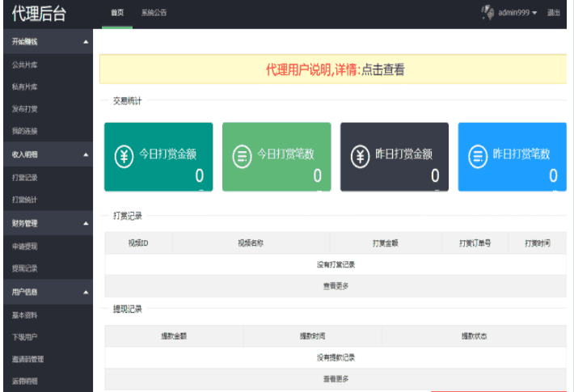Image resolution: width=574 pixels, height=392 pixels.
Task: Collapse the 财务管理 sidebar section arrow
Action: tap(86, 223)
